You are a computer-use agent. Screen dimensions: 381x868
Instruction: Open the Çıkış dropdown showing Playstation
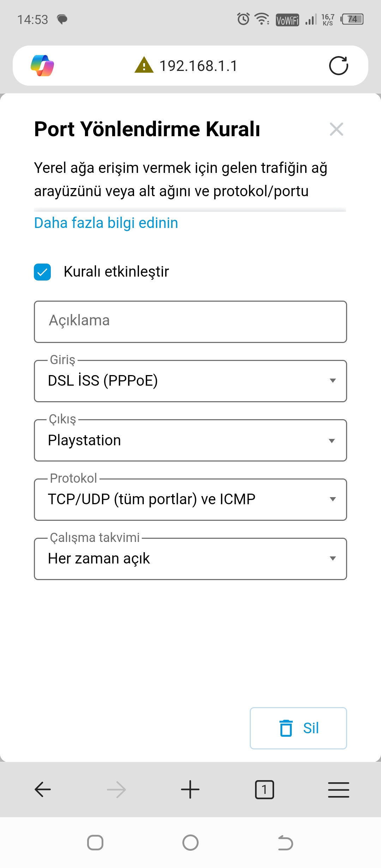pyautogui.click(x=190, y=440)
